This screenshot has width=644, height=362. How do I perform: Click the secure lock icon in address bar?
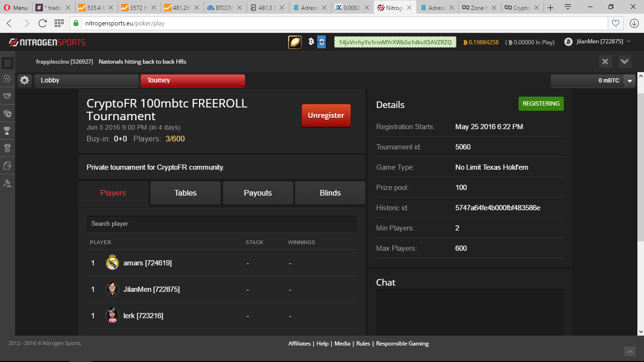pos(76,23)
